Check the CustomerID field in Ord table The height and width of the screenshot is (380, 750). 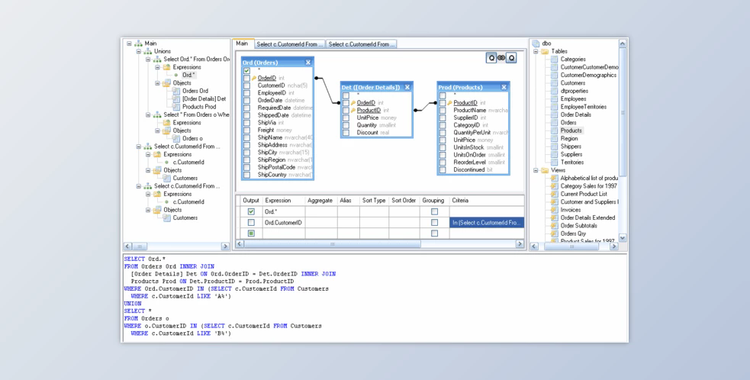pos(247,86)
